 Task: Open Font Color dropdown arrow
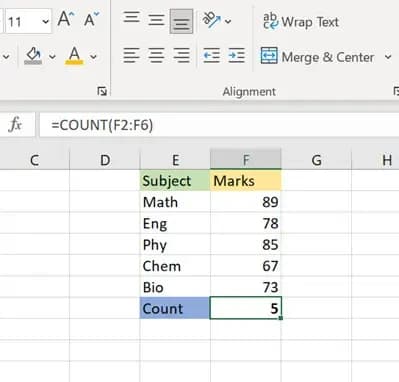click(94, 57)
